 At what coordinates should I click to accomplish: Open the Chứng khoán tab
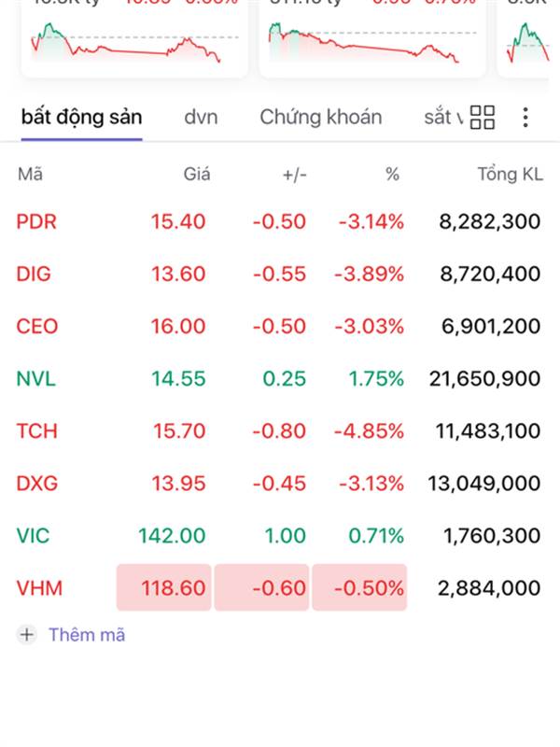(x=320, y=117)
